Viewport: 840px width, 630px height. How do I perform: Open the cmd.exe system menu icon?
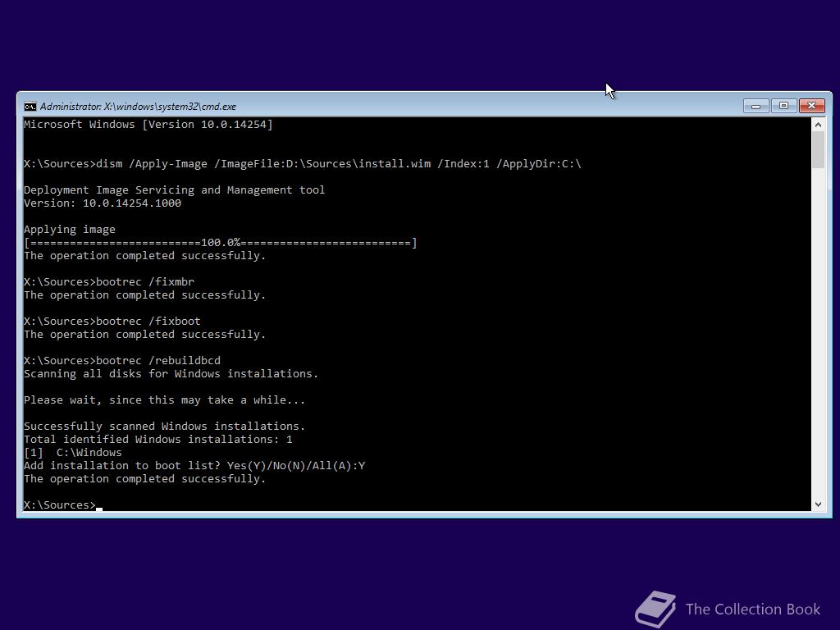30,106
